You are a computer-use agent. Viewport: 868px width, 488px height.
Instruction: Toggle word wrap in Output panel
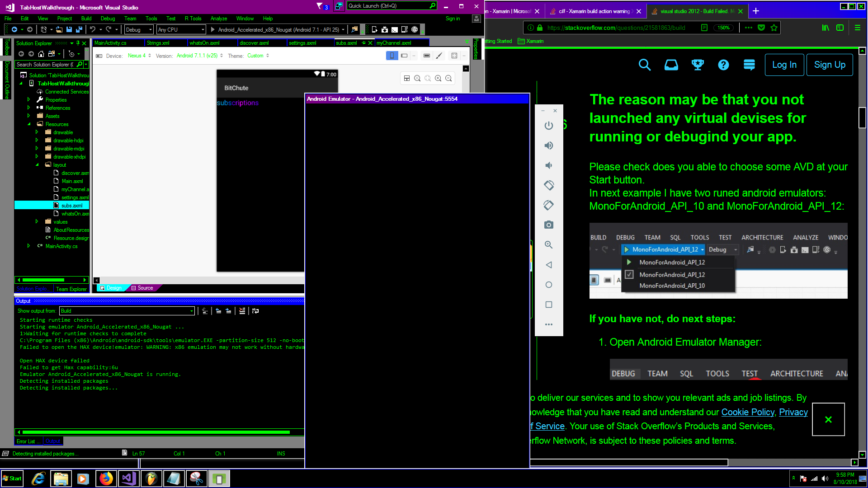[255, 311]
